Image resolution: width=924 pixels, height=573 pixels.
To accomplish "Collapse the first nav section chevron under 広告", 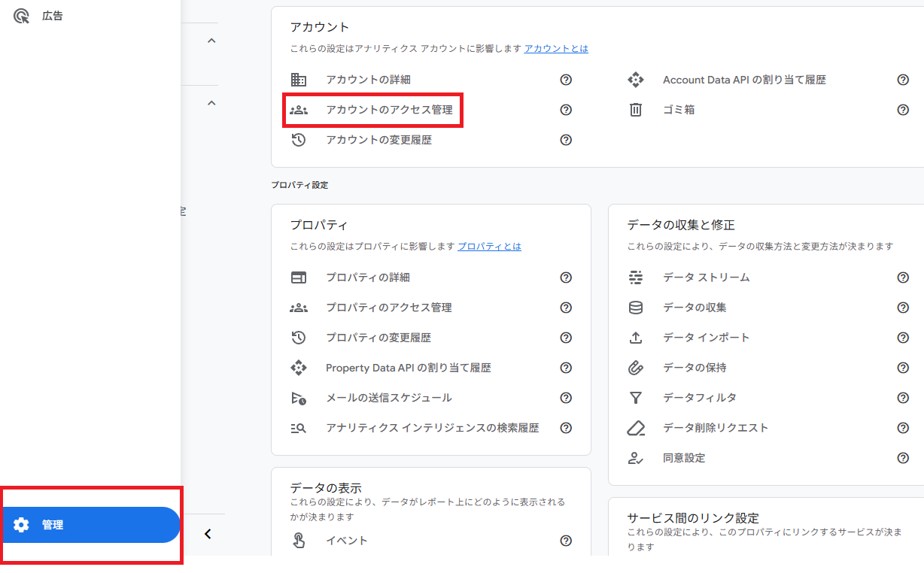I will point(211,41).
